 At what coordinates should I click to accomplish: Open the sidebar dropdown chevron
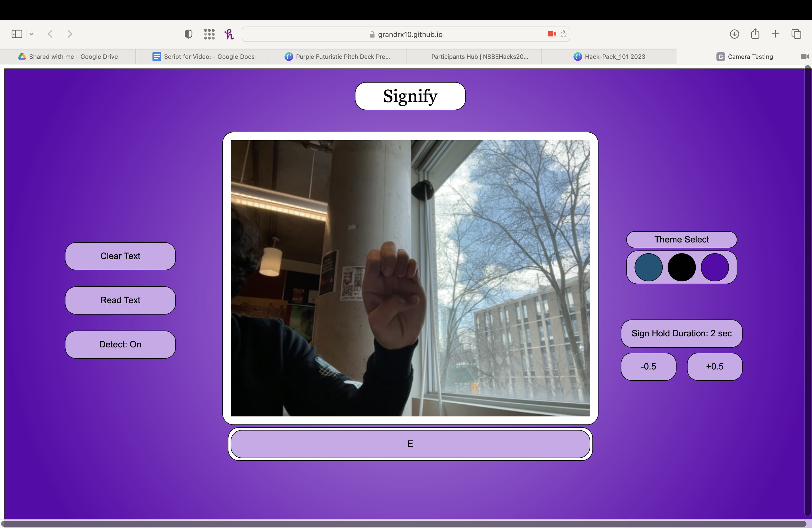(x=31, y=34)
